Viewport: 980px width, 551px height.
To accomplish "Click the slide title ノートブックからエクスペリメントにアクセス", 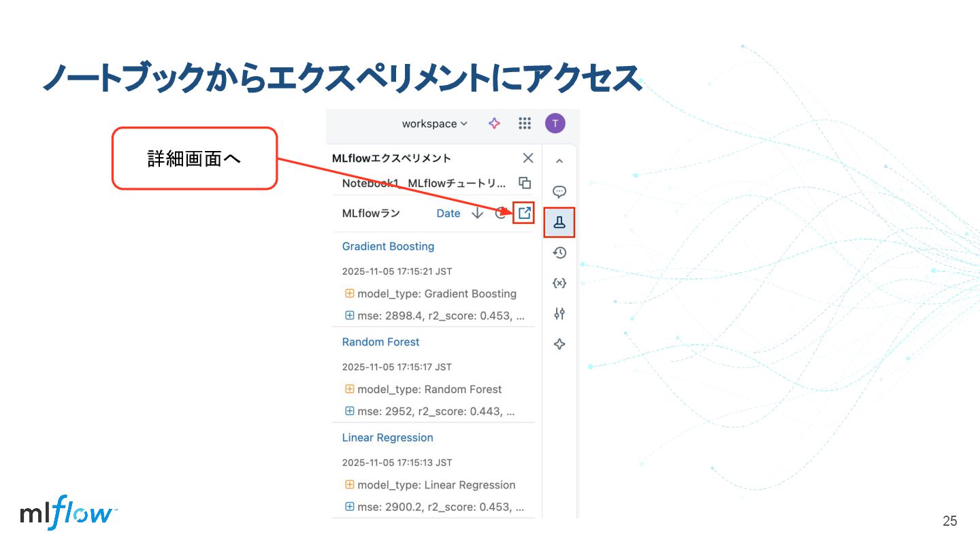I will coord(342,78).
